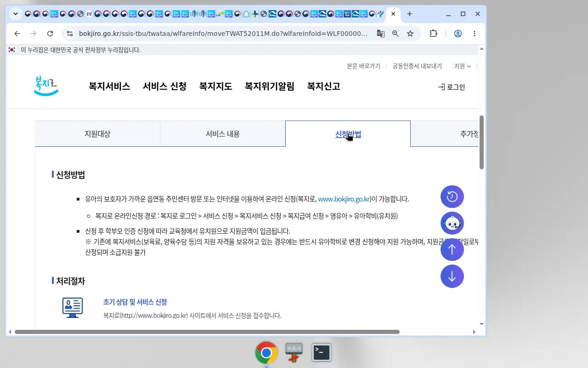Viewport: 588px width, 368px height.
Task: Jump to bottom with down-arrow button
Action: (x=452, y=276)
